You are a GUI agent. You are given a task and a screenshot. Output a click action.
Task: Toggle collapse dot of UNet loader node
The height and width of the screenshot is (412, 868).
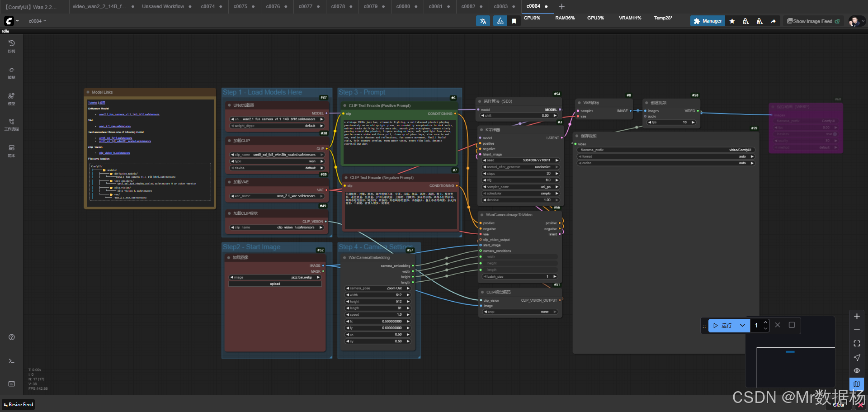[x=230, y=105]
